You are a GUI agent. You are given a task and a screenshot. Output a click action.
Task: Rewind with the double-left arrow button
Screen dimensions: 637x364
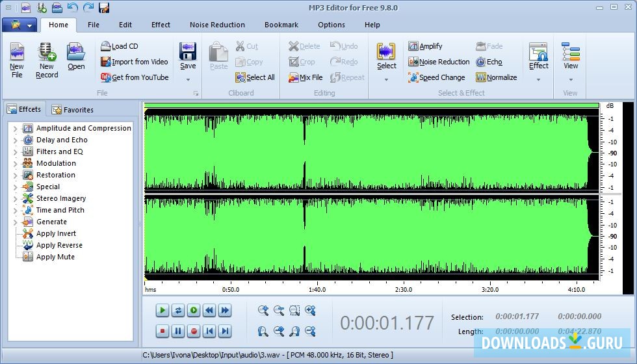tap(209, 311)
